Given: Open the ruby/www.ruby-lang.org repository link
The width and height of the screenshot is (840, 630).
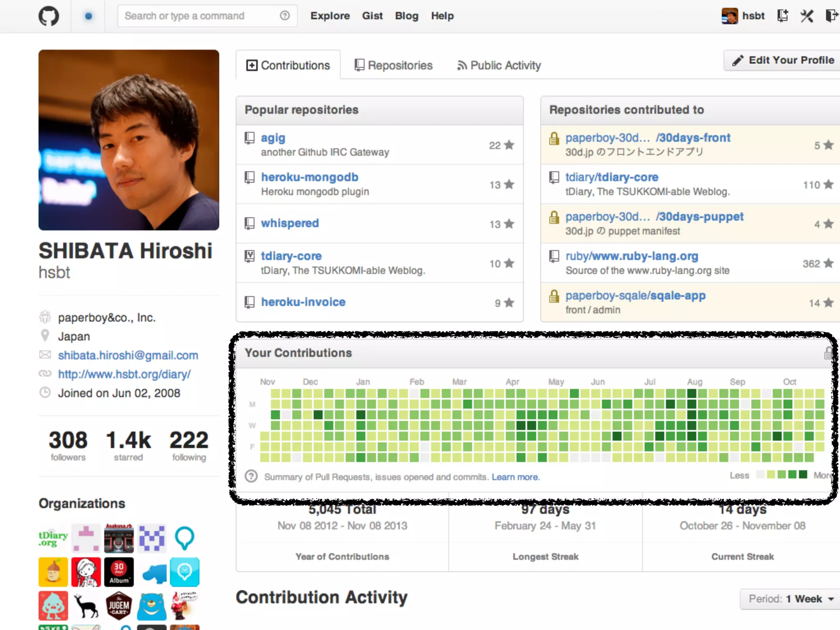Looking at the screenshot, I should click(632, 256).
